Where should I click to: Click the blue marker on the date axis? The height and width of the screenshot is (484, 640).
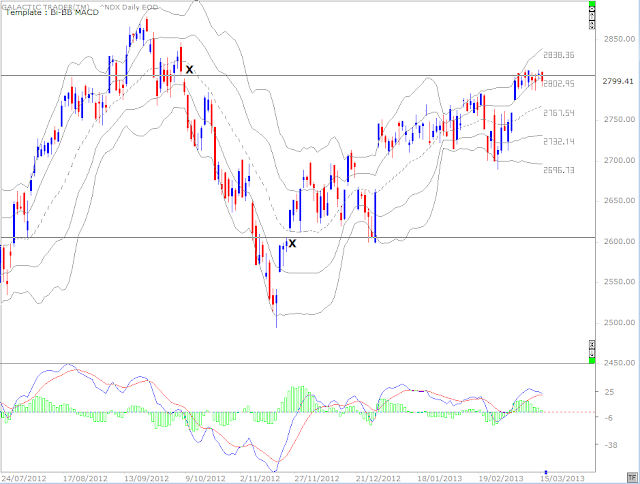(546, 472)
